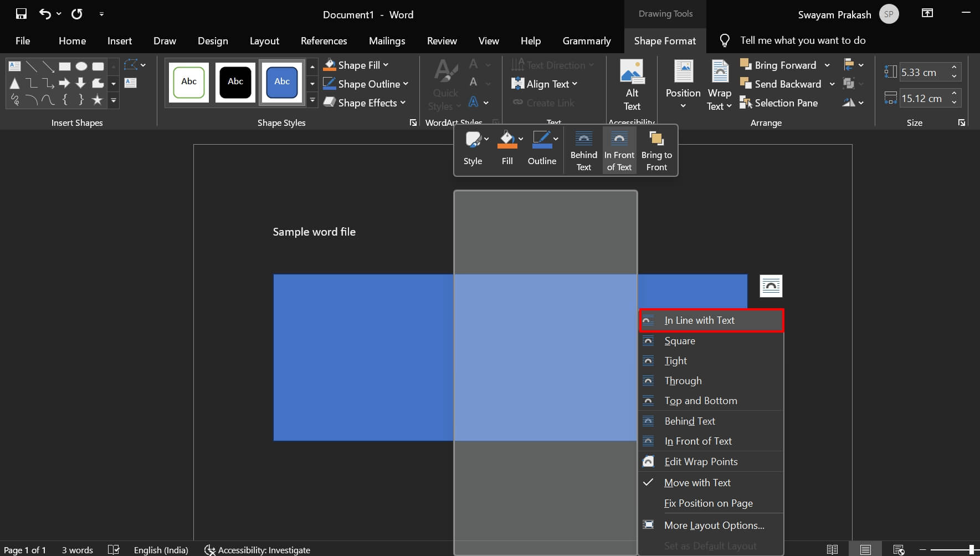Toggle Behind Text on the mini toolbar
The height and width of the screenshot is (556, 980).
pos(583,150)
